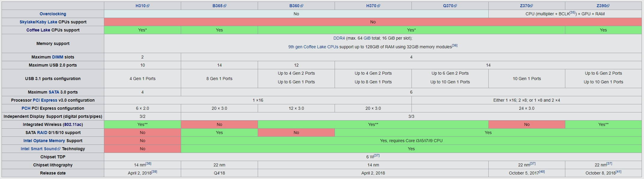
Task: Click the external link icon beside Z370
Action: (531, 6)
